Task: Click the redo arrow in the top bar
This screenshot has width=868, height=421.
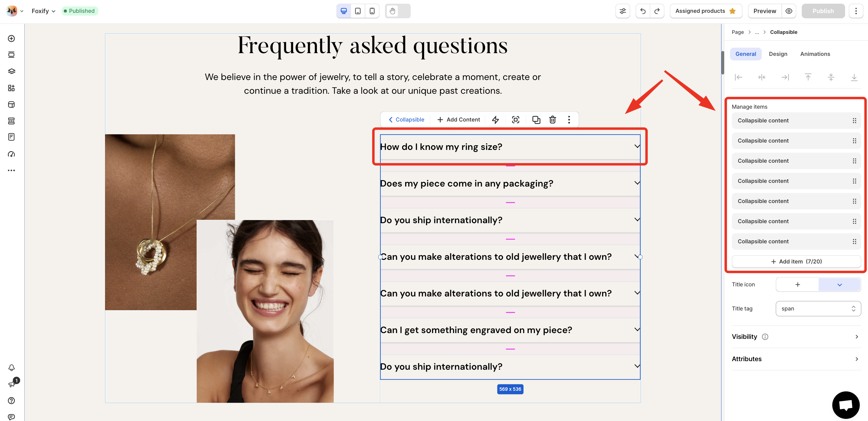Action: (x=657, y=11)
